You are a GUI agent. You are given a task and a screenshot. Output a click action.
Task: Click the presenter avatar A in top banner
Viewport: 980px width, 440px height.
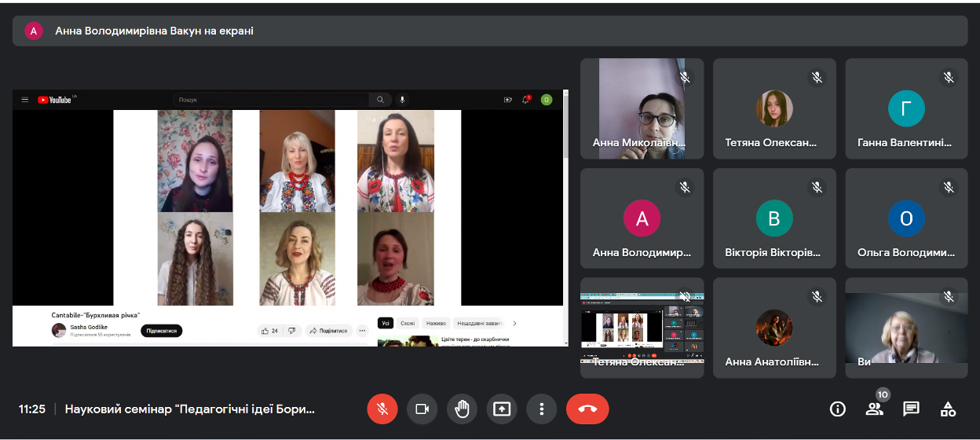click(34, 31)
